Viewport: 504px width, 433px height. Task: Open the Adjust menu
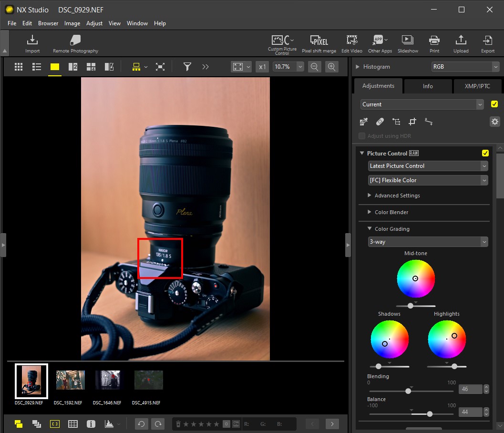(x=94, y=23)
